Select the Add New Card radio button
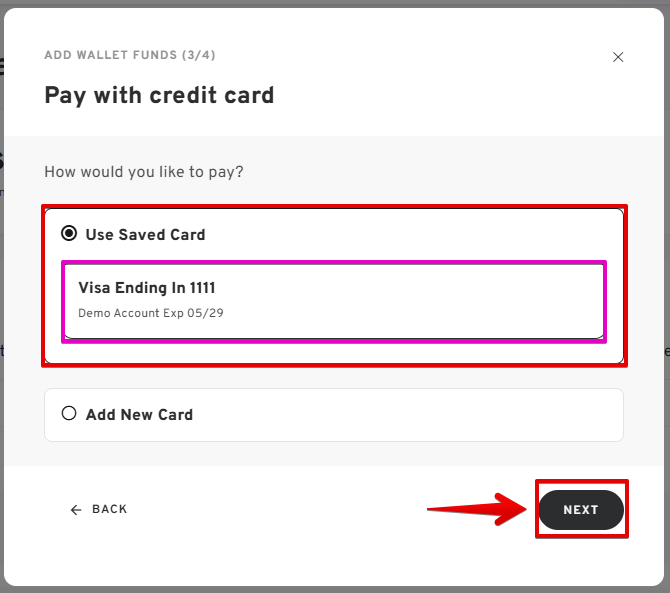 click(x=69, y=413)
